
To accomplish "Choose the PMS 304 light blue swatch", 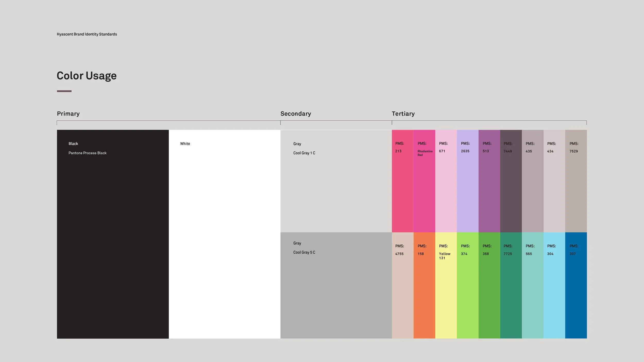I will [554, 285].
